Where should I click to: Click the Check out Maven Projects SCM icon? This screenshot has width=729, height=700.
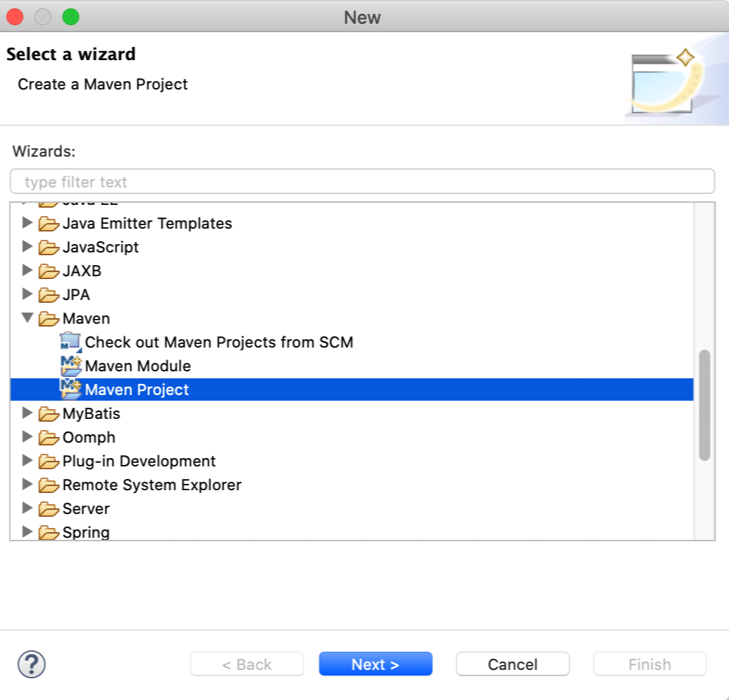click(x=71, y=342)
